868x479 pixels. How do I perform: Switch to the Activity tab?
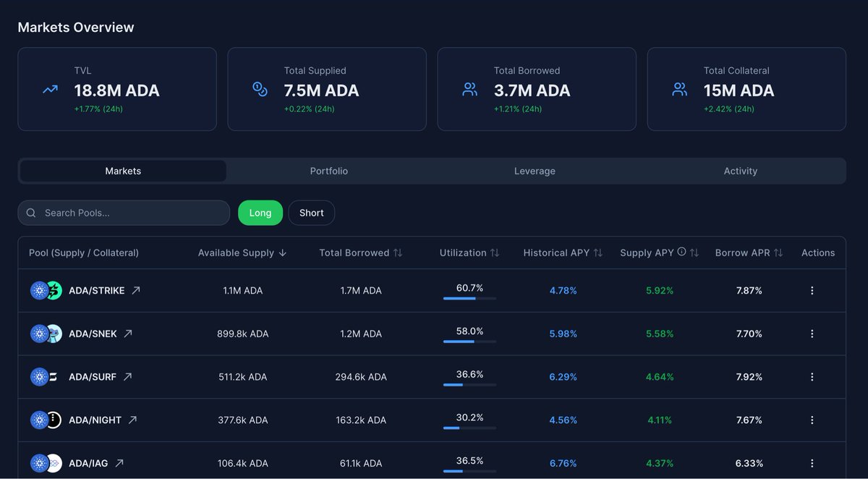[x=741, y=171]
